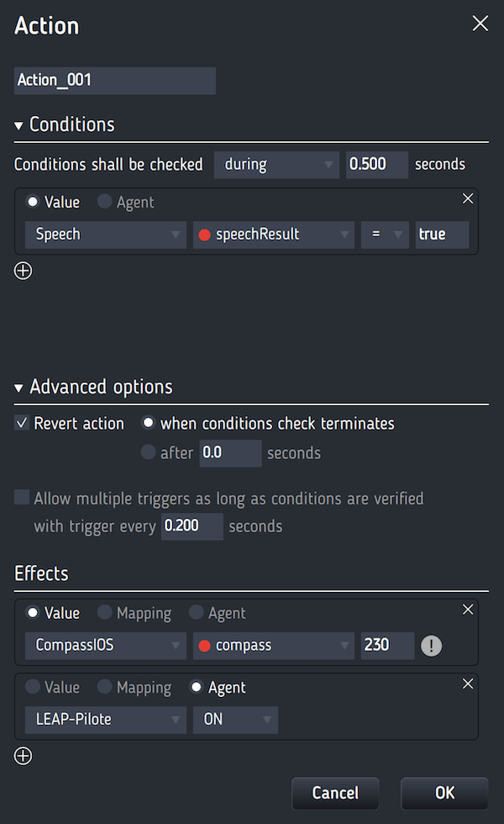Remove the LEAP-Pilote agent effect
Viewport: 504px width, 824px height.
click(468, 684)
